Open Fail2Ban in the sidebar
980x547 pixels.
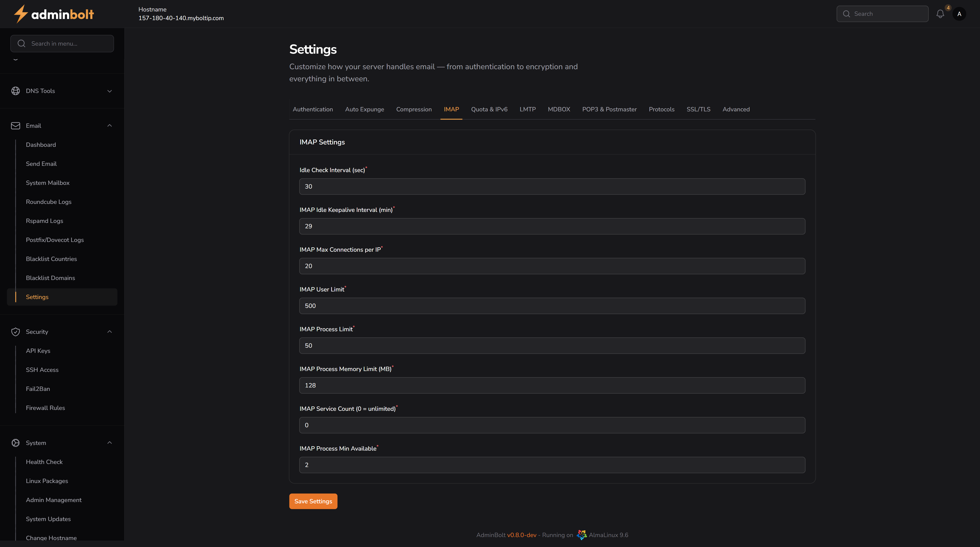coord(38,389)
